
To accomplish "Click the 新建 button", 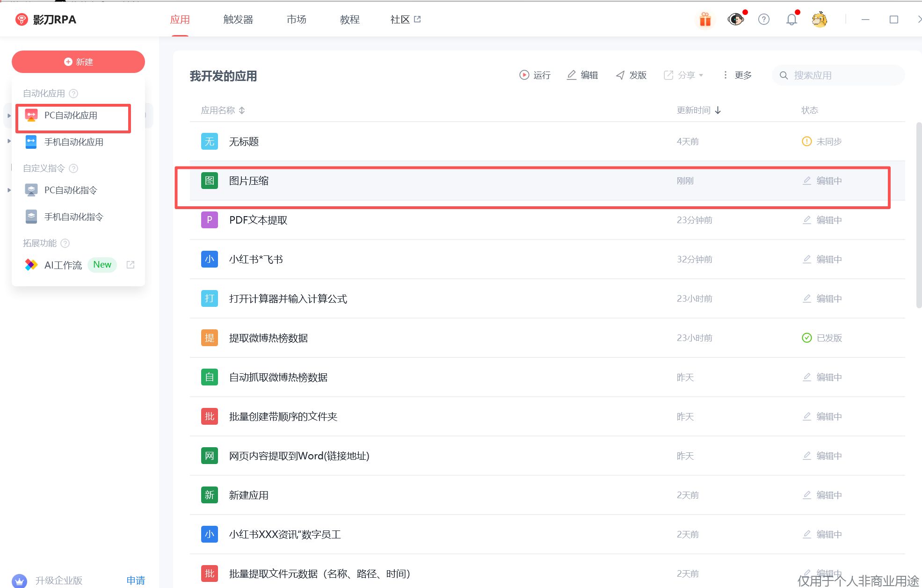I will coord(78,62).
